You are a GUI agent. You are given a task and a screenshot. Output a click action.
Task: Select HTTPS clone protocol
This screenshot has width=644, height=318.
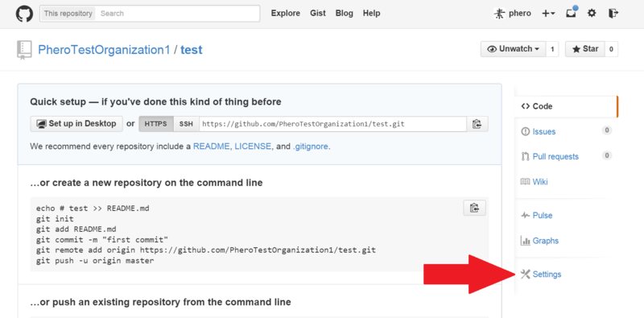(155, 124)
